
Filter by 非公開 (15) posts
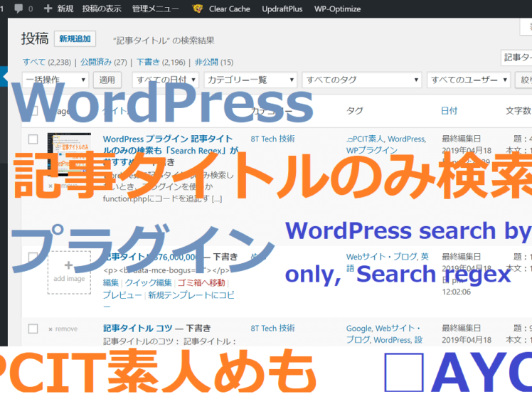tap(214, 62)
